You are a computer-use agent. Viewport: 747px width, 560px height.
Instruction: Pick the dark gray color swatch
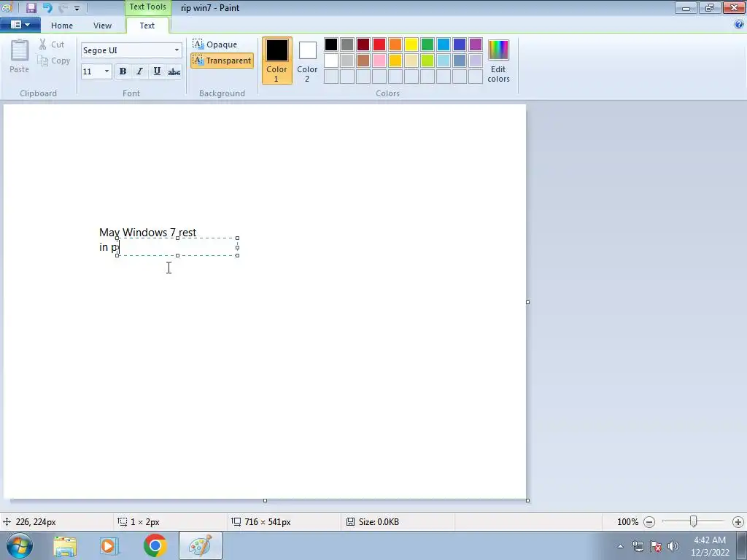point(347,44)
